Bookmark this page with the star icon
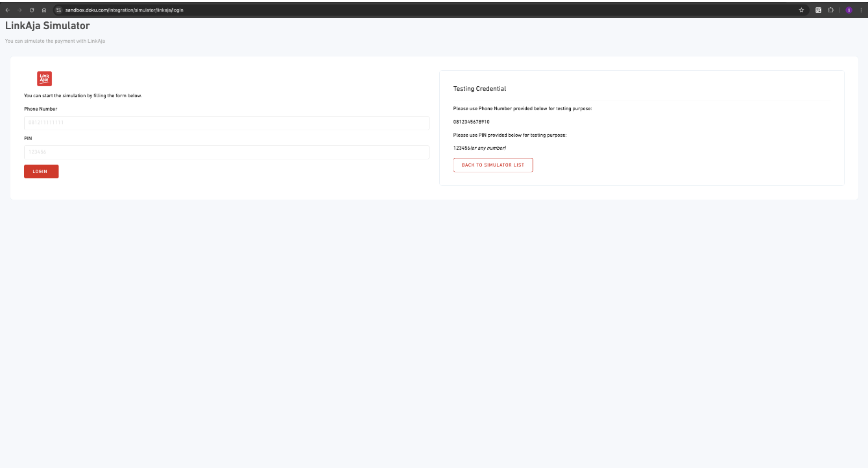The width and height of the screenshot is (868, 468). click(x=801, y=10)
